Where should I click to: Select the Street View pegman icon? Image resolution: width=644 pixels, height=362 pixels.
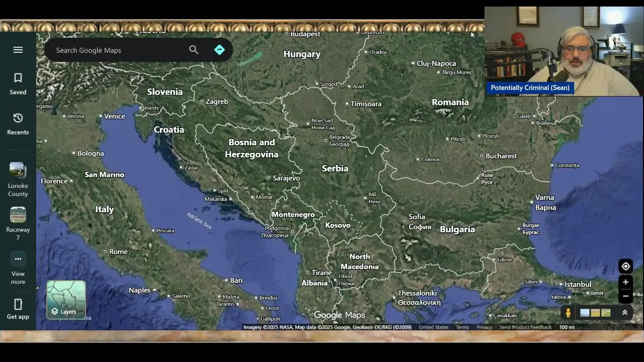(568, 313)
